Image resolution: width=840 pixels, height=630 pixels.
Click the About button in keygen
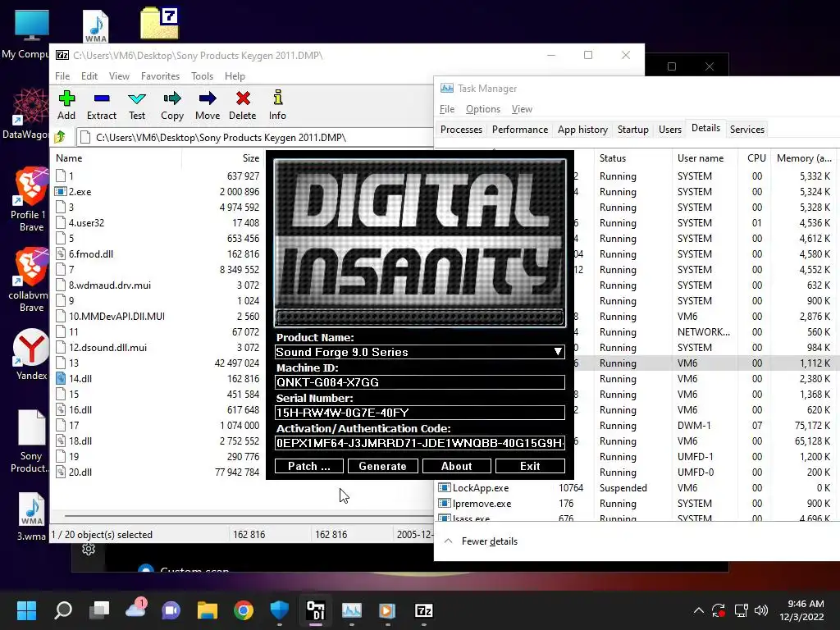click(456, 466)
